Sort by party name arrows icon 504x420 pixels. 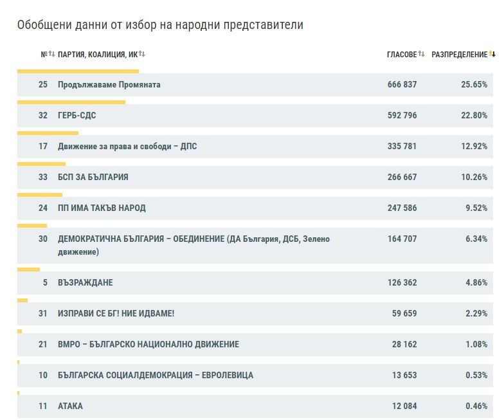(141, 54)
